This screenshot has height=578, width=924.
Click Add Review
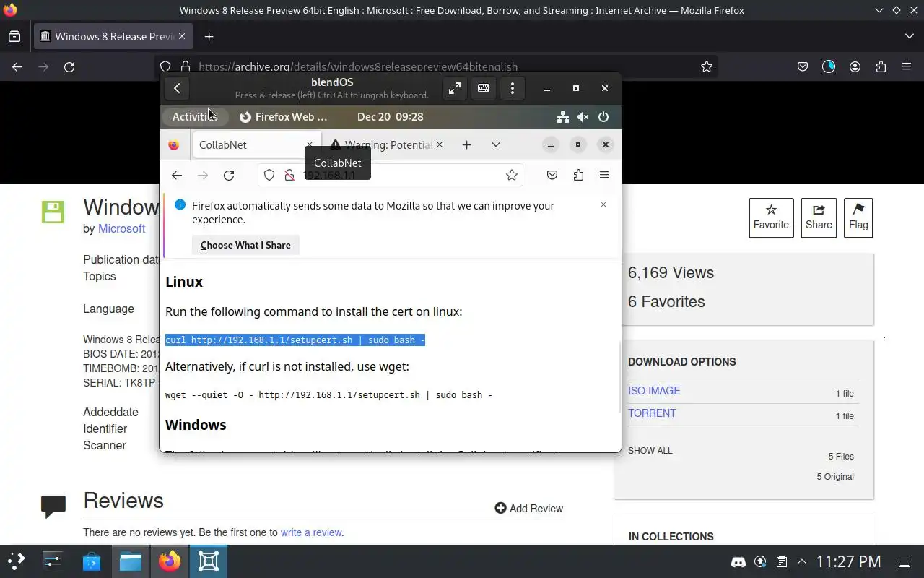tap(528, 509)
